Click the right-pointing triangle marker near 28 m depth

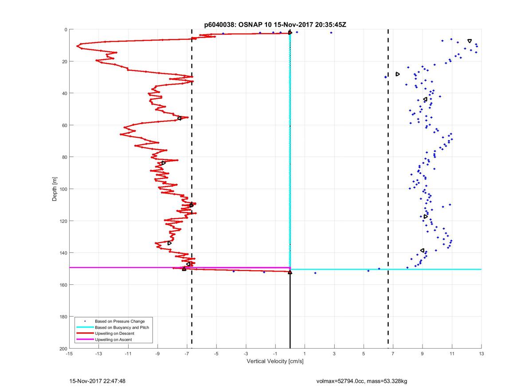pos(398,74)
